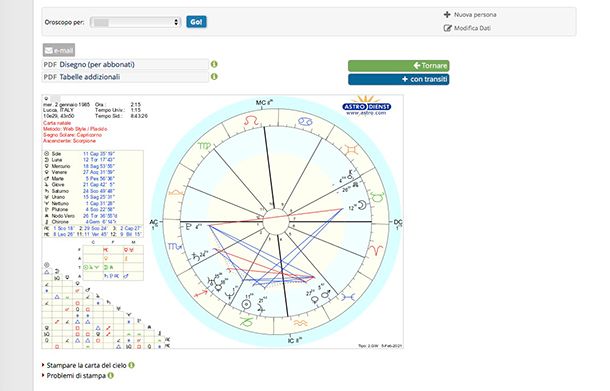Click the con transiti button
The width and height of the screenshot is (610, 391).
coord(398,79)
